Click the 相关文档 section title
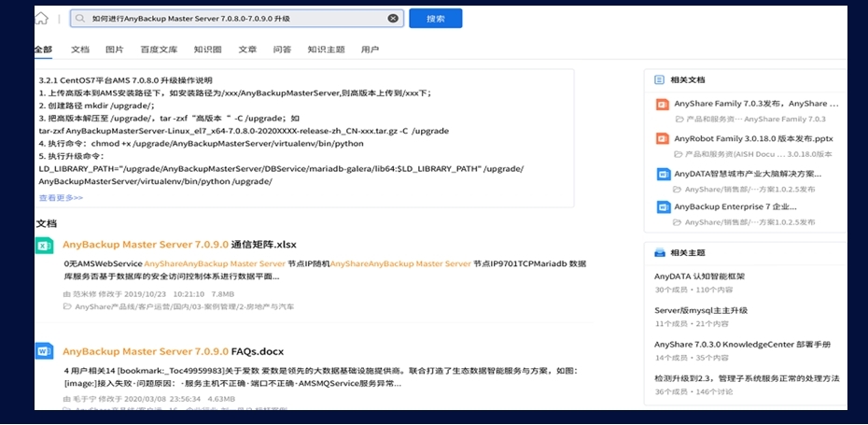The height and width of the screenshot is (425, 868). pyautogui.click(x=688, y=79)
